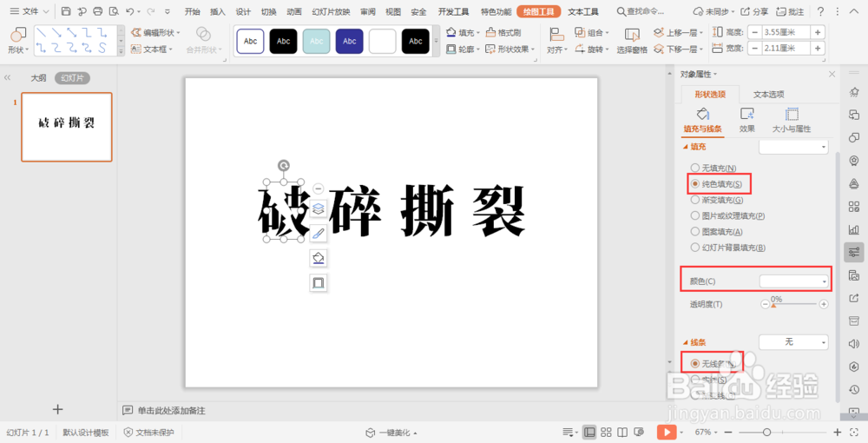Open the 效果 effects section icon
Image resolution: width=868 pixels, height=443 pixels.
tap(747, 120)
